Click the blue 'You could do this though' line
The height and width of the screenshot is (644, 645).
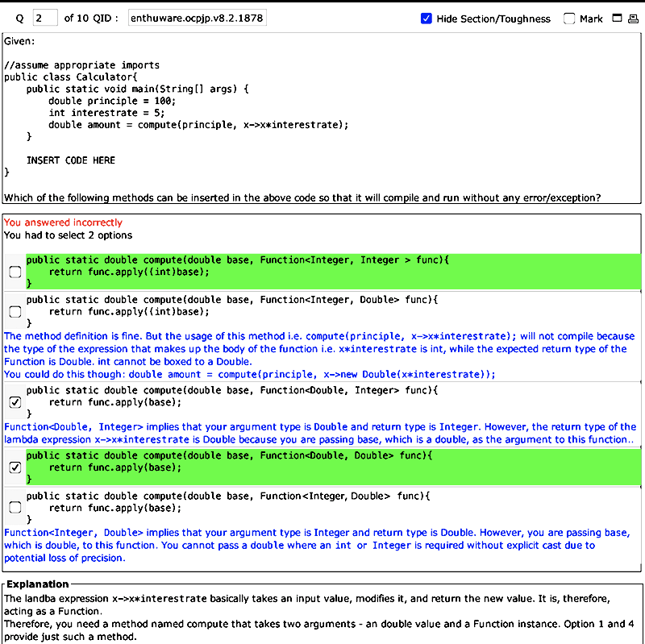[249, 375]
